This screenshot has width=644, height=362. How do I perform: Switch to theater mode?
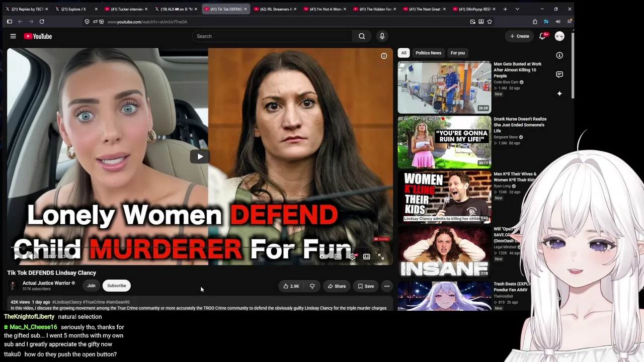(x=367, y=256)
